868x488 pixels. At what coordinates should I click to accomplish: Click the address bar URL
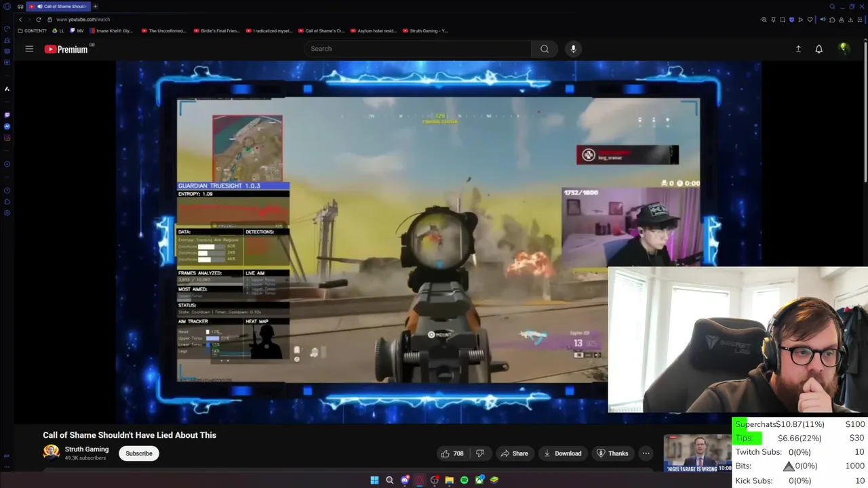click(x=83, y=20)
